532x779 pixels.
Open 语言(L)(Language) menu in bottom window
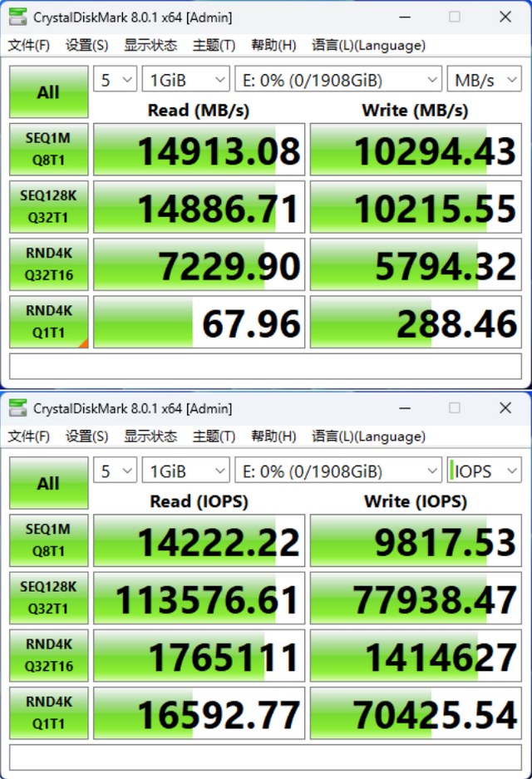tap(368, 436)
